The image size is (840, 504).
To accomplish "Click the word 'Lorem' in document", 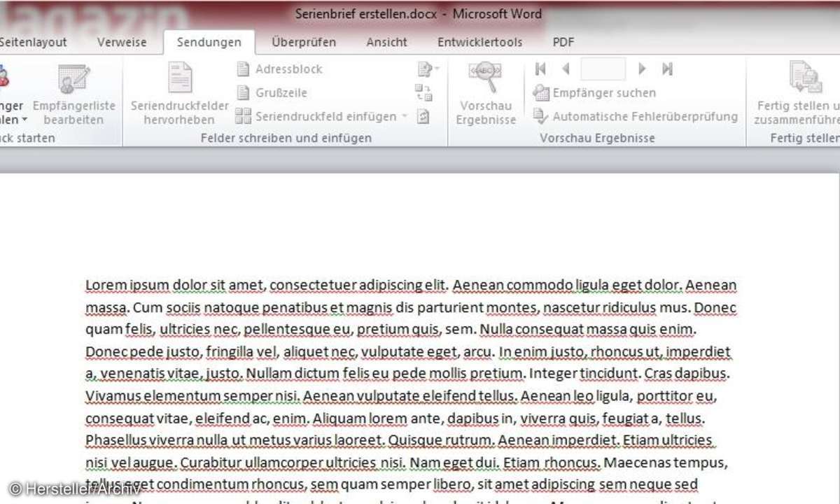I will click(106, 285).
